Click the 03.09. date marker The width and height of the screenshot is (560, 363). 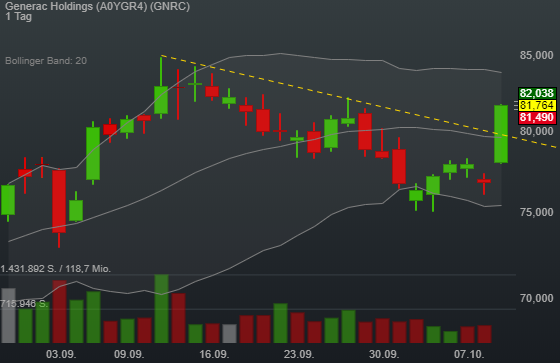(x=61, y=354)
